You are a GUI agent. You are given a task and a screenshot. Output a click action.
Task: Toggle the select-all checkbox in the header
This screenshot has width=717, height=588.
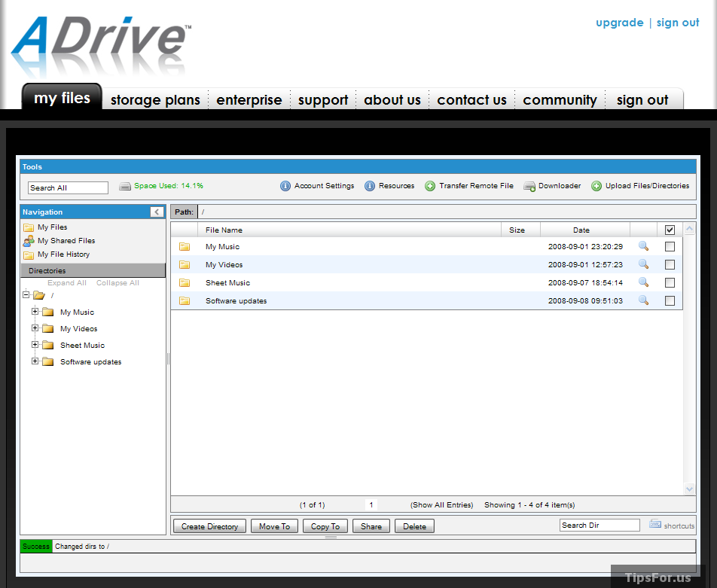point(670,230)
